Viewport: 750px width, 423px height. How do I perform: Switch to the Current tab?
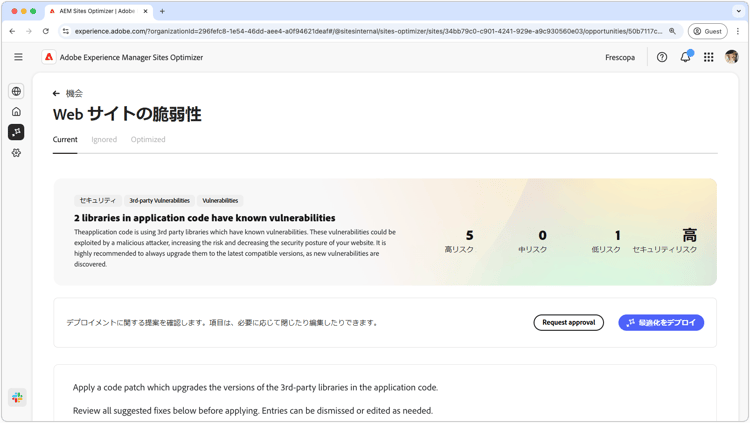[65, 139]
